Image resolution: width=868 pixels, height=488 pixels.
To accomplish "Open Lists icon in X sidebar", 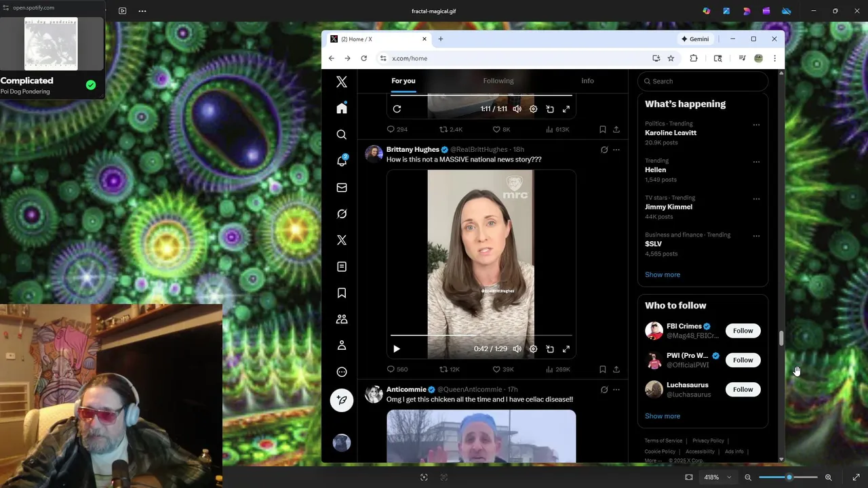I will click(342, 267).
